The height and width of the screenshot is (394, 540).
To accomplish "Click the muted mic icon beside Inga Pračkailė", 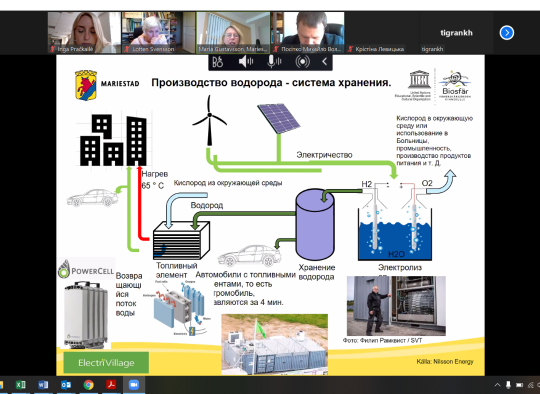I will [53, 49].
